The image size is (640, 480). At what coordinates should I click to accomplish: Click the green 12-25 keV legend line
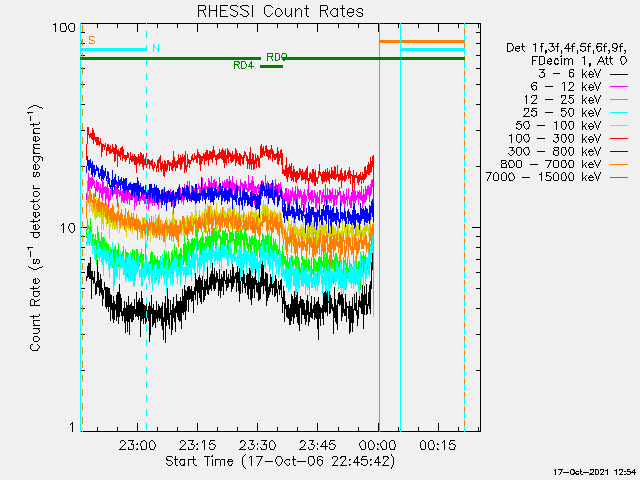pyautogui.click(x=619, y=100)
